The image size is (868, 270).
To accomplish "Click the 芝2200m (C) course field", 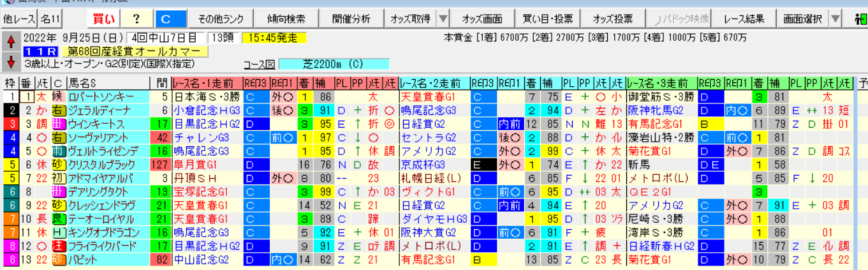I will click(334, 64).
